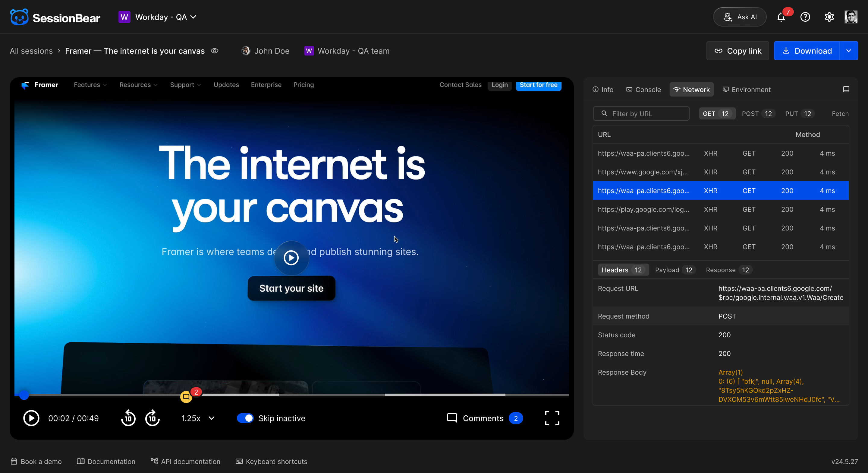
Task: Click the SessionBear logo
Action: coord(55,17)
